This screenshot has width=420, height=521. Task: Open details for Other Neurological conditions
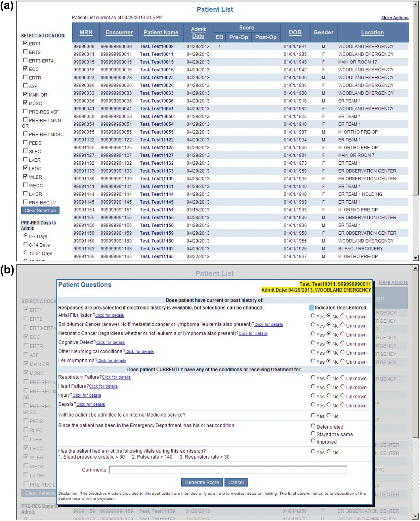click(140, 352)
